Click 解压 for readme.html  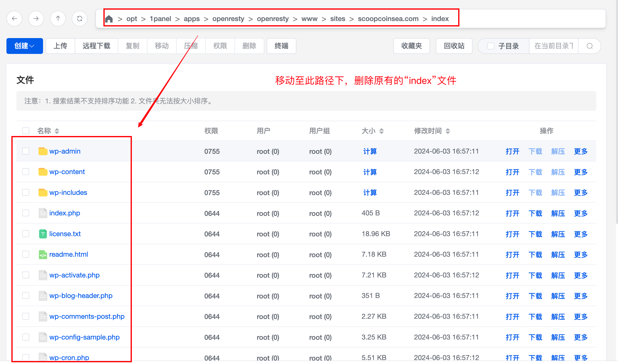coord(558,255)
